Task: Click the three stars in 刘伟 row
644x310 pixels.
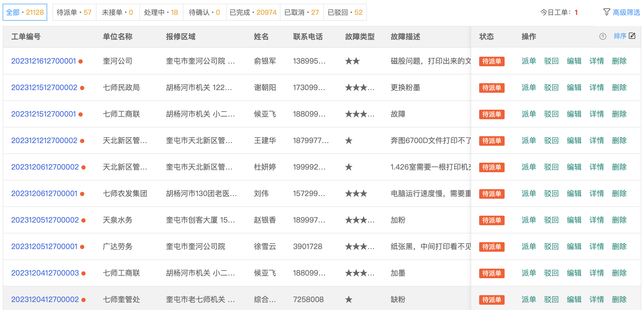Action: click(x=356, y=193)
